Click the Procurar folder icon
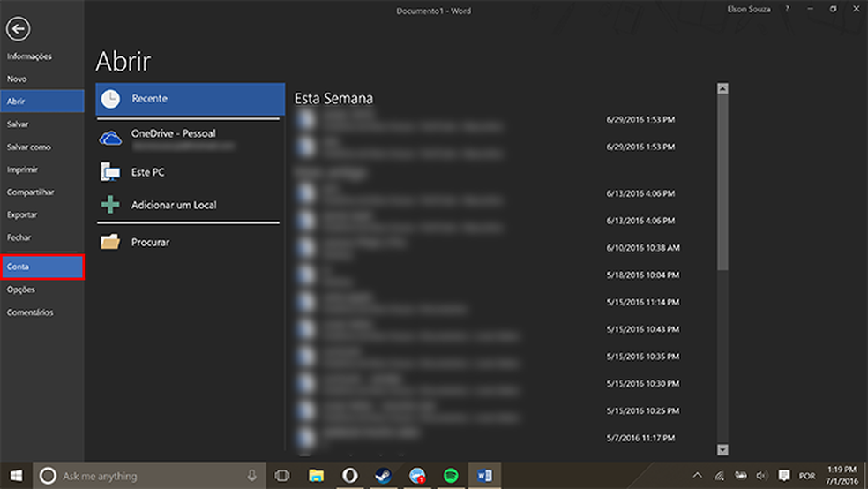Image resolution: width=868 pixels, height=489 pixels. 110,242
